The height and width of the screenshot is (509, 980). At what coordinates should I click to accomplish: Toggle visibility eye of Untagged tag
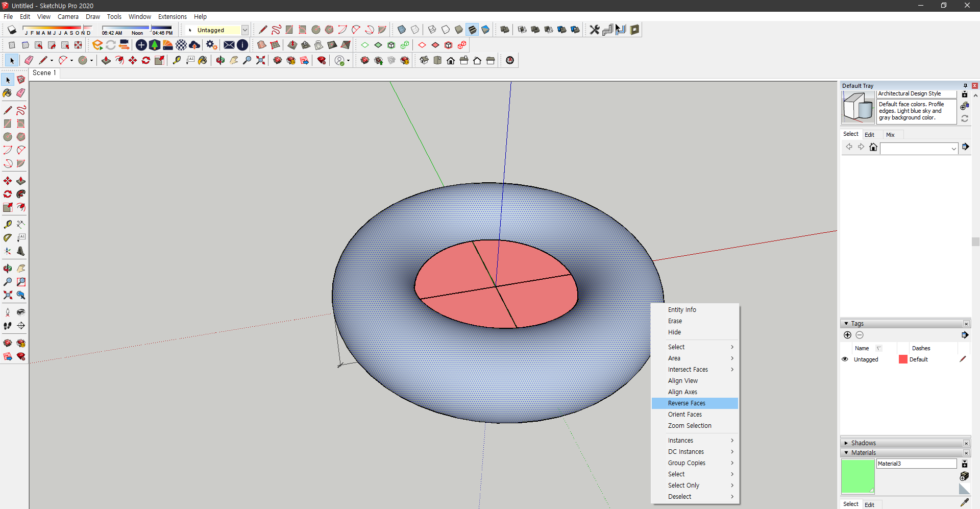click(x=845, y=359)
